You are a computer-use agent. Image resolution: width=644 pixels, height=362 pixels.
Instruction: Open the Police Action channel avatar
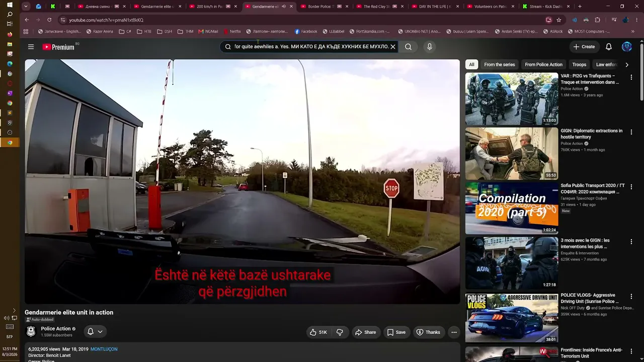click(31, 332)
